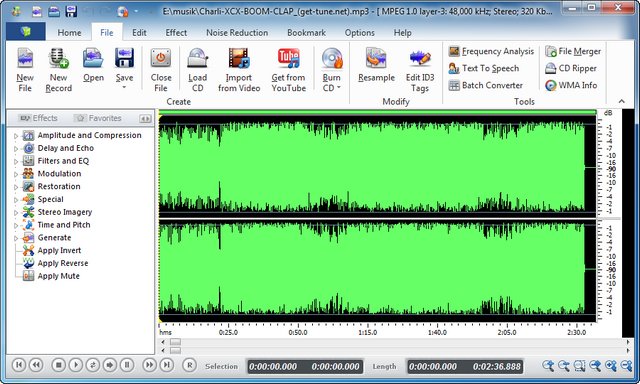The image size is (640, 384).
Task: Click Import from Video icon
Action: 239,58
